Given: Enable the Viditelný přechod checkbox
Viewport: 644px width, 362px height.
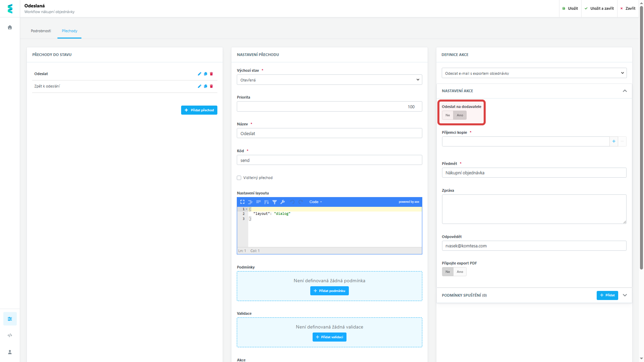Looking at the screenshot, I should 239,178.
